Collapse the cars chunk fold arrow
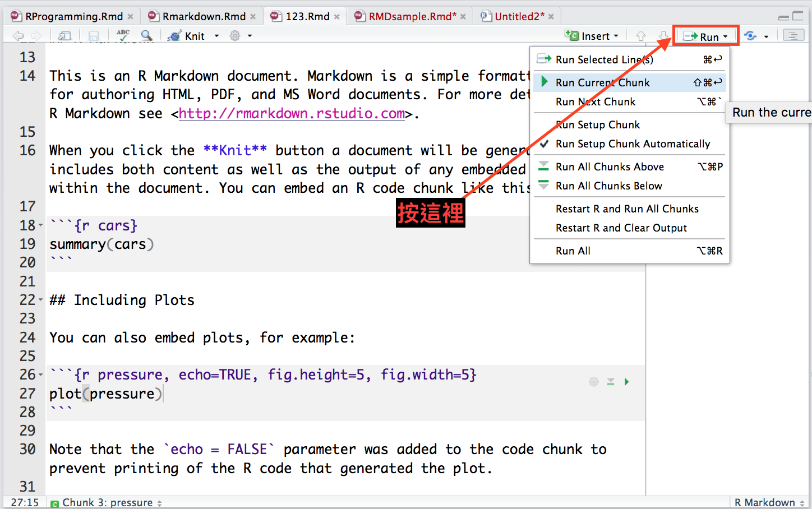Image resolution: width=812 pixels, height=509 pixels. (40, 226)
